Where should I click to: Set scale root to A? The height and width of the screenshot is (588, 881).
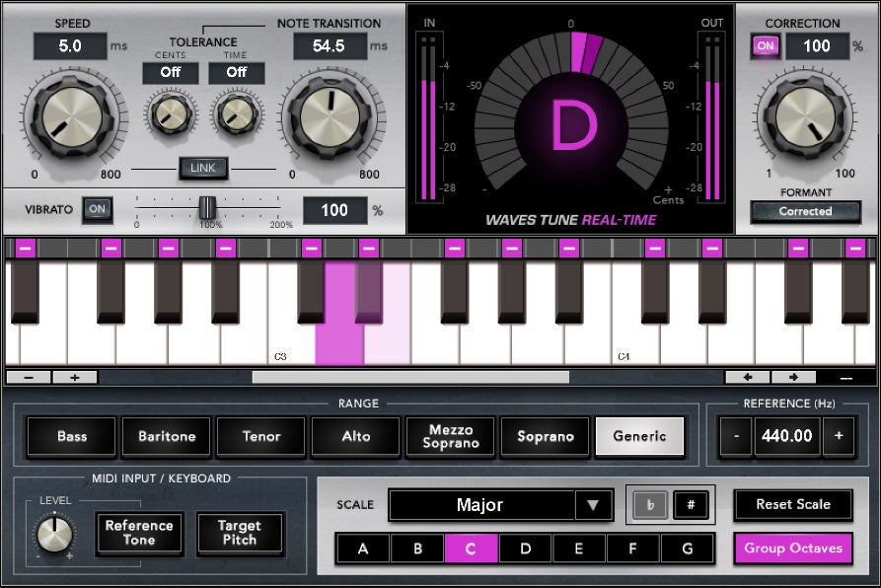(363, 549)
